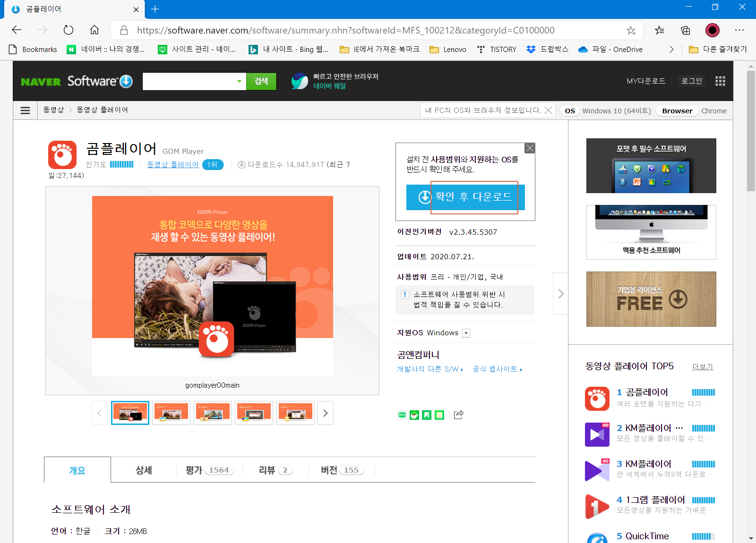Image resolution: width=756 pixels, height=543 pixels.
Task: Expand the side panel arrow
Action: tap(560, 294)
